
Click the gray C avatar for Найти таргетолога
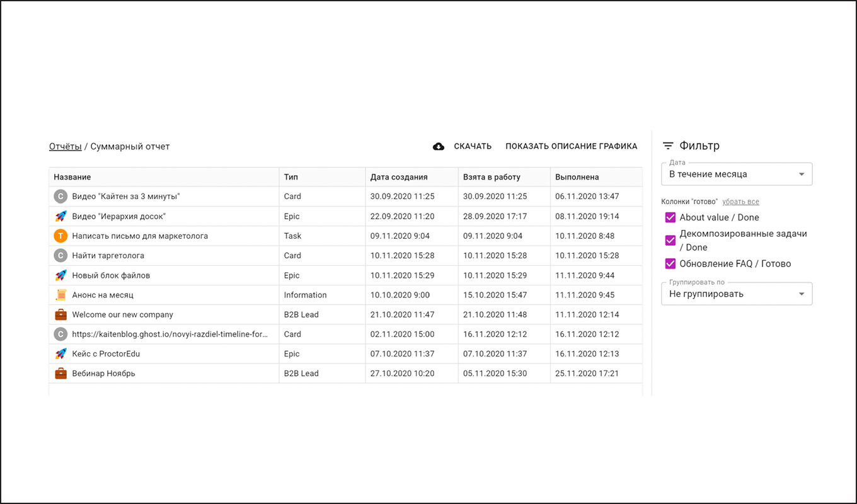click(x=60, y=255)
